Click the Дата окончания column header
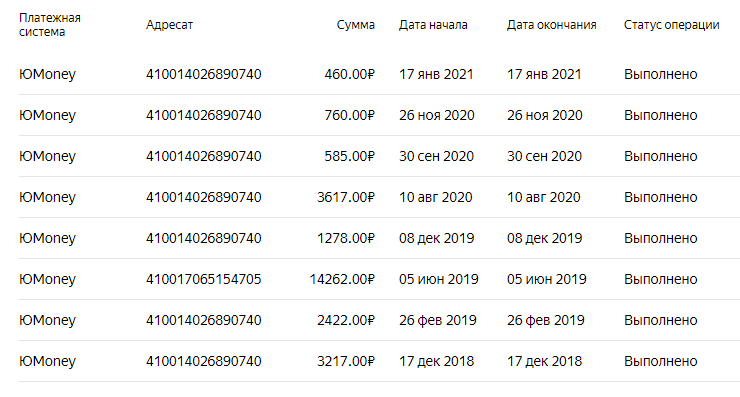Screen dimensions: 740x397 pyautogui.click(x=552, y=25)
